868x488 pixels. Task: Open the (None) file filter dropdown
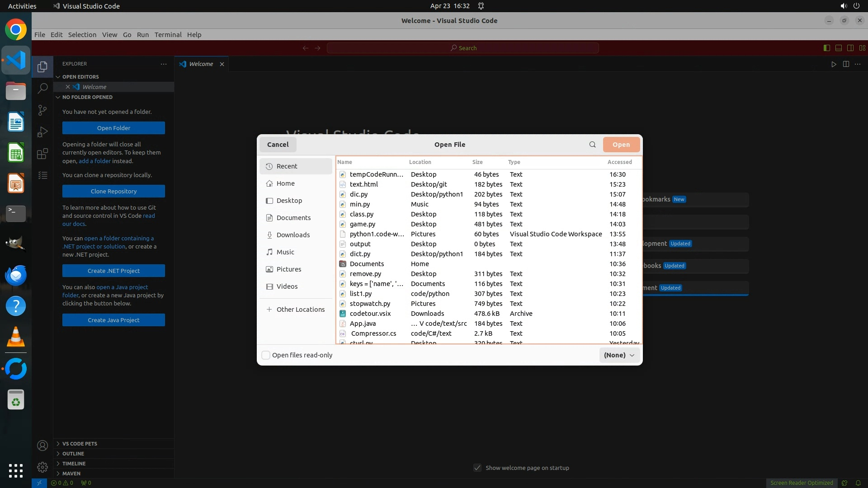click(619, 355)
